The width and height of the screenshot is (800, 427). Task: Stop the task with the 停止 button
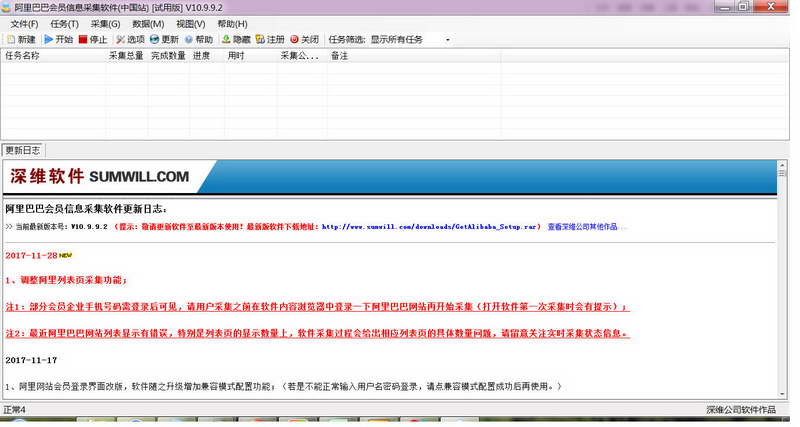point(93,39)
